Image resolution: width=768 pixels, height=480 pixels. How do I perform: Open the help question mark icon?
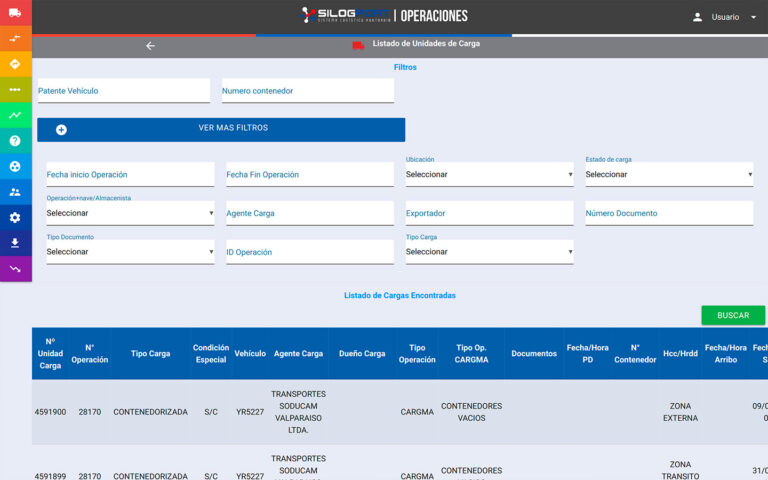[15, 141]
